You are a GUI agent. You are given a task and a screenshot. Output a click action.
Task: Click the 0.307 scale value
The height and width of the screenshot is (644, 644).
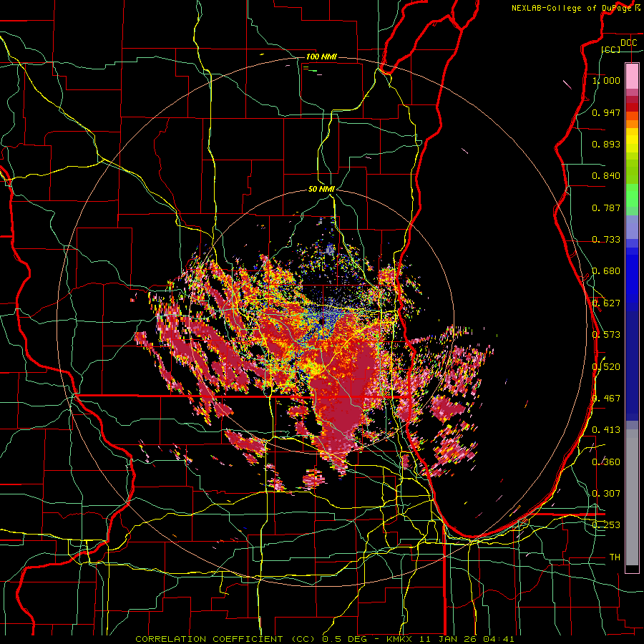[x=606, y=493]
